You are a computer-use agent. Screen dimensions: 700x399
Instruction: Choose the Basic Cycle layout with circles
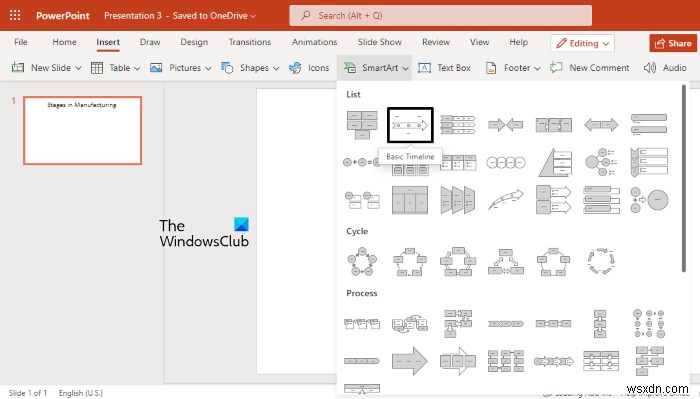(362, 262)
